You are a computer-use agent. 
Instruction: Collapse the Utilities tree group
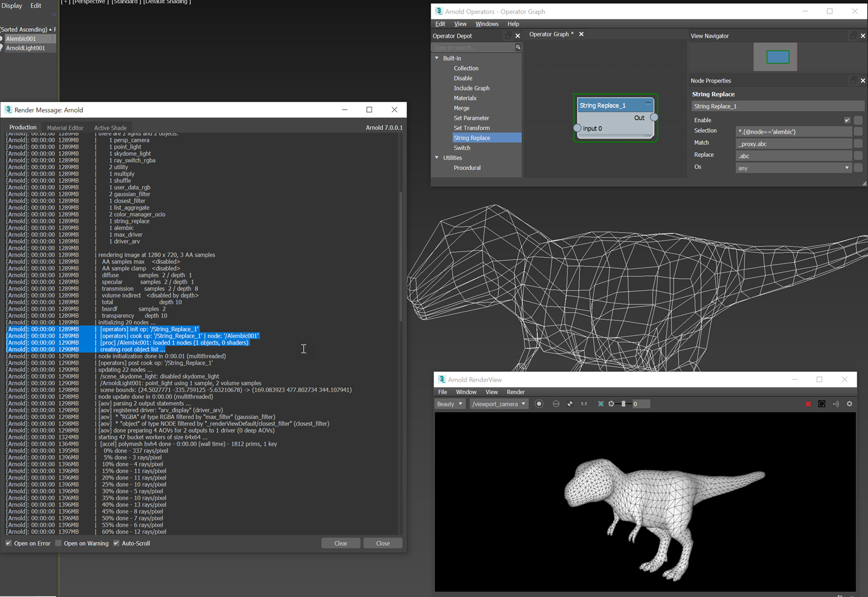click(x=437, y=158)
